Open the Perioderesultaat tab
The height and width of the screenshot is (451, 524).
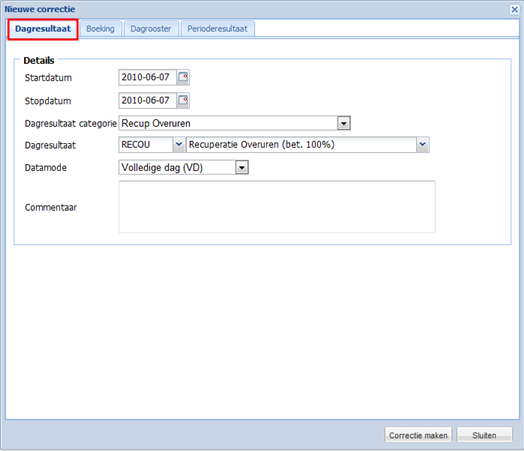[x=218, y=29]
